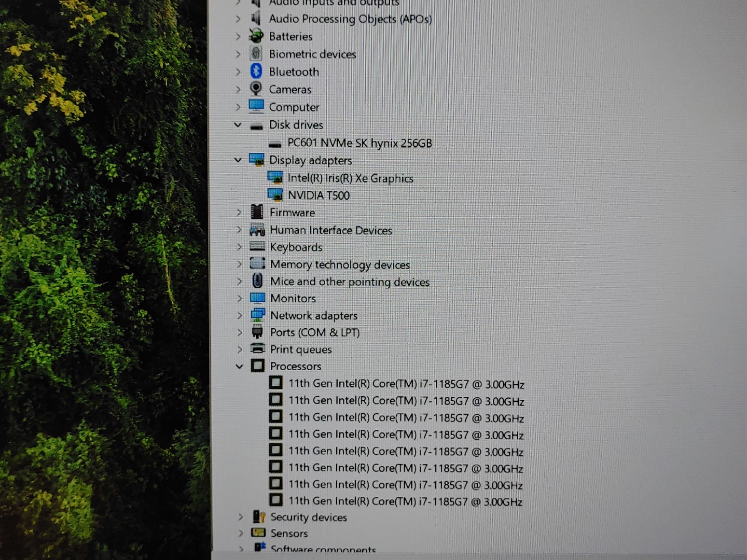
Task: Click the PC601 NVMe drive icon
Action: coord(275,144)
